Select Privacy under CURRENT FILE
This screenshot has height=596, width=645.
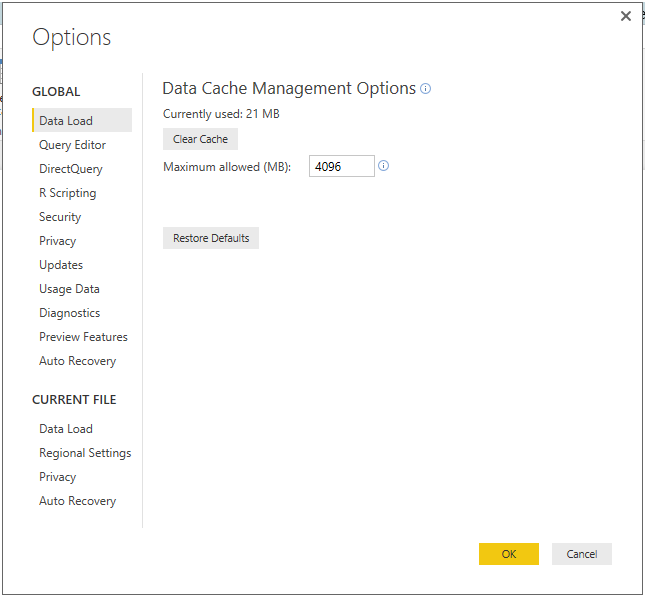click(58, 477)
